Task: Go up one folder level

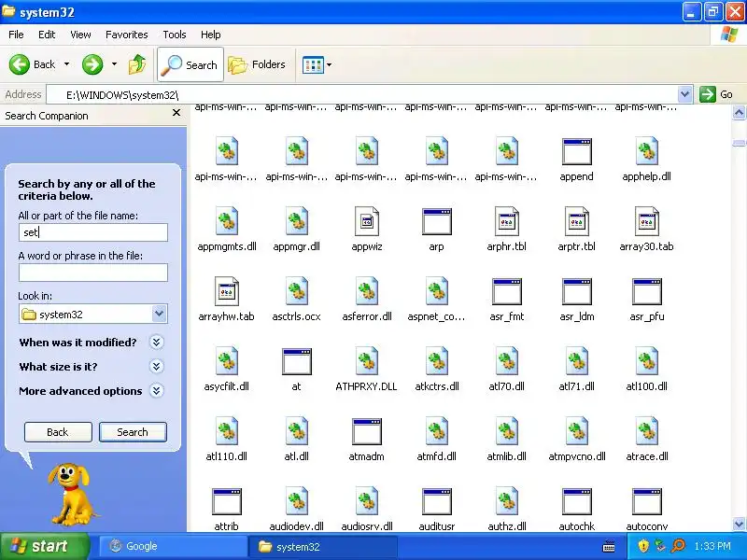Action: [x=137, y=64]
